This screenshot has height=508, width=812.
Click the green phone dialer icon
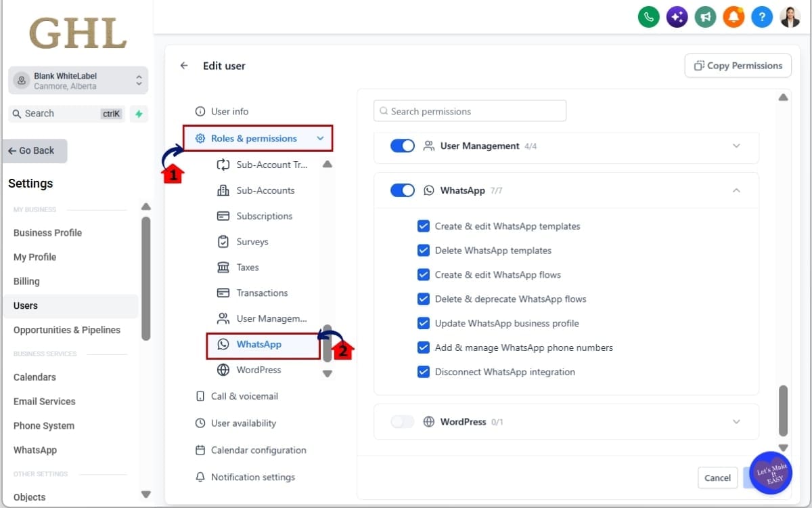649,17
